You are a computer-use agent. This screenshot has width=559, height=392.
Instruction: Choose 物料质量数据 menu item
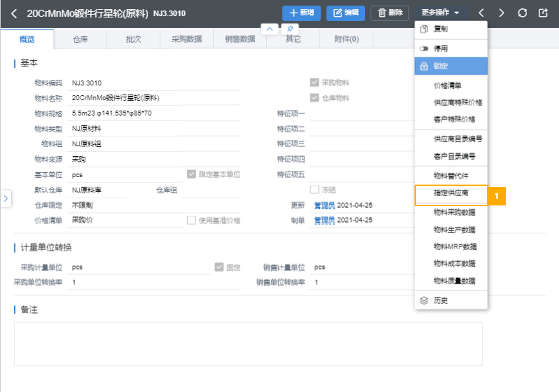click(451, 281)
